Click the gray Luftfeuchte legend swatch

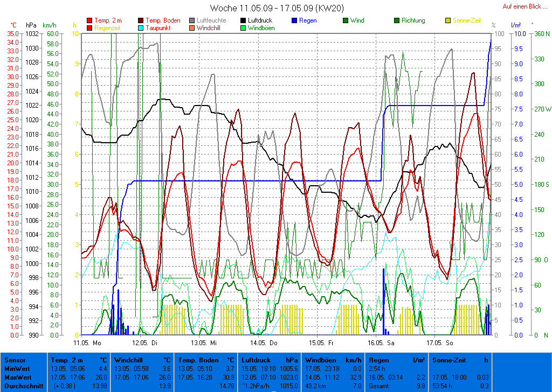[x=192, y=21]
